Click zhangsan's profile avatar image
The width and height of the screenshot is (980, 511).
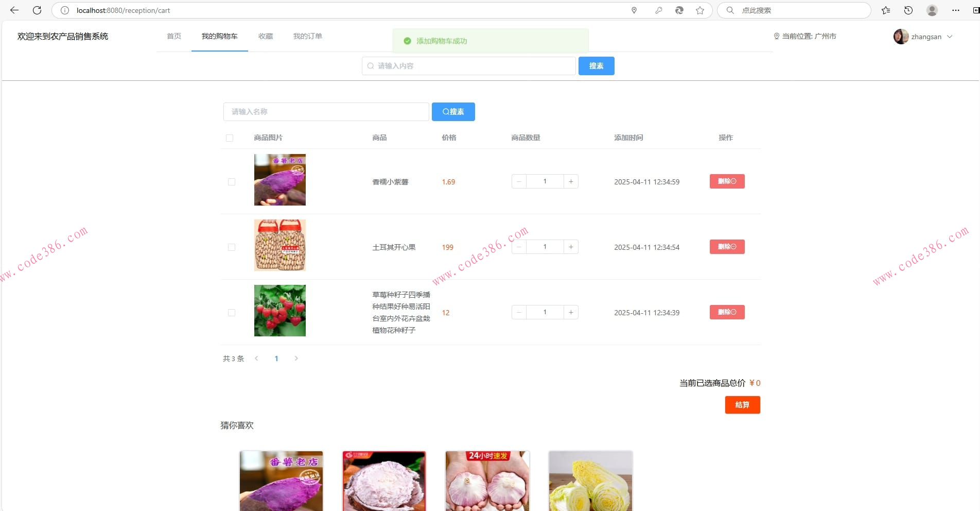(901, 36)
